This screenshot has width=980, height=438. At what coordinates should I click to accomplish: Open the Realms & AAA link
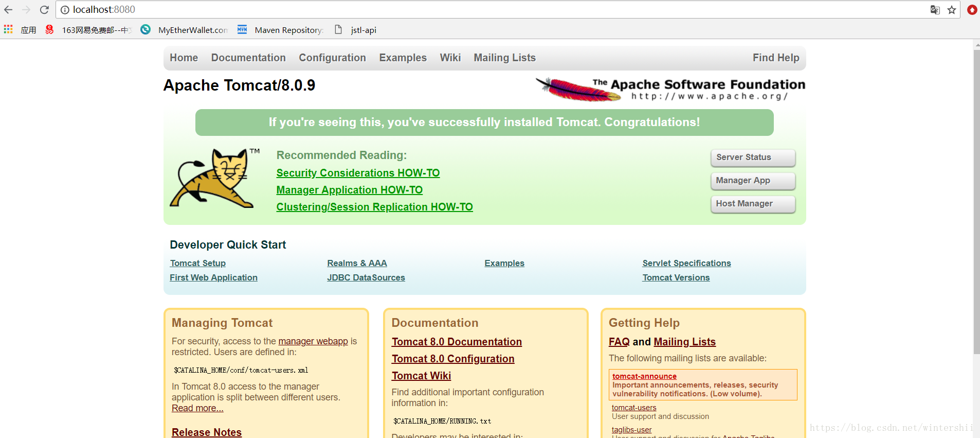[357, 263]
